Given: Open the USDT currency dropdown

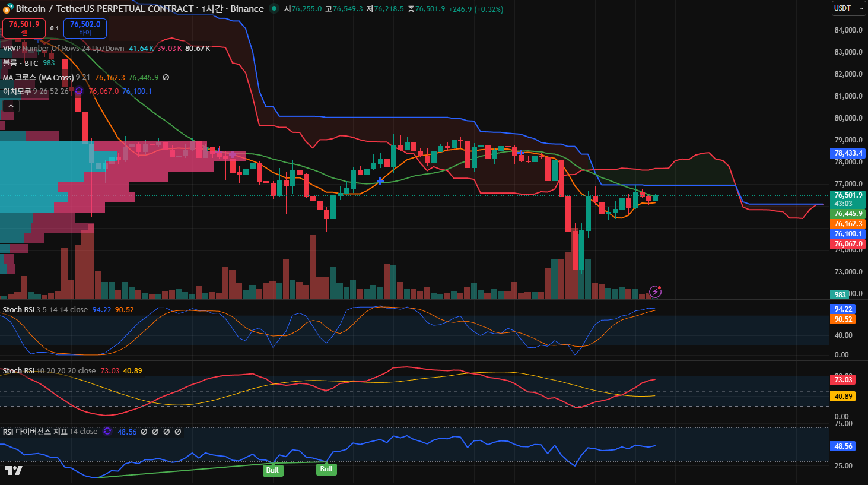Looking at the screenshot, I should 848,8.
